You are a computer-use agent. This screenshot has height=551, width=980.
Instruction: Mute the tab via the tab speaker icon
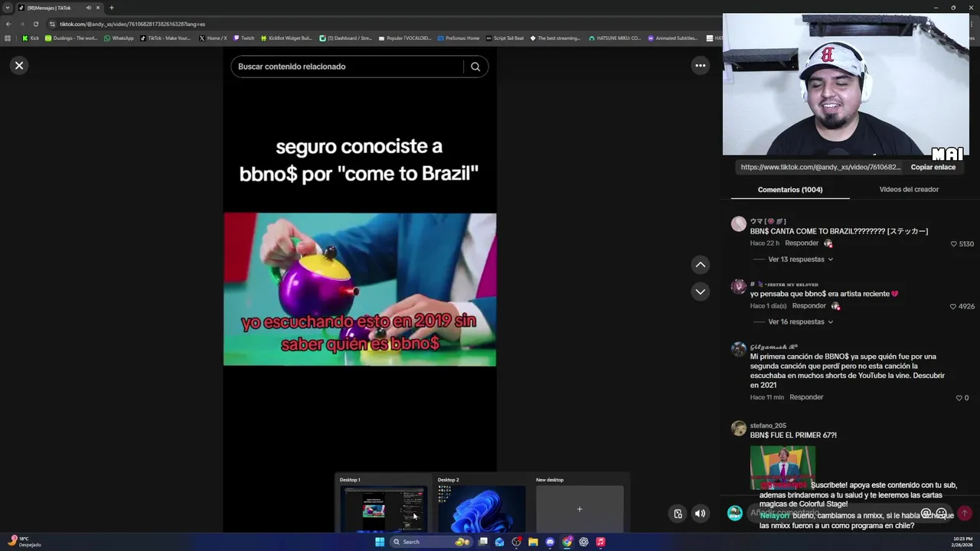point(88,8)
